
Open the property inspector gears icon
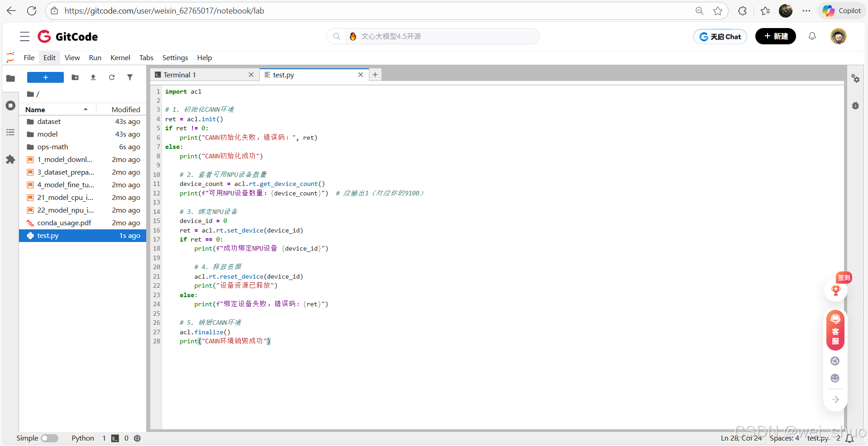pyautogui.click(x=855, y=78)
